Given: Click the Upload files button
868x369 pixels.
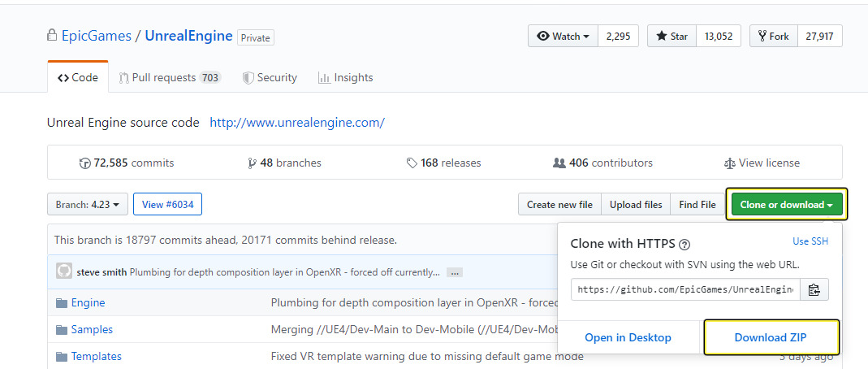Looking at the screenshot, I should 636,205.
